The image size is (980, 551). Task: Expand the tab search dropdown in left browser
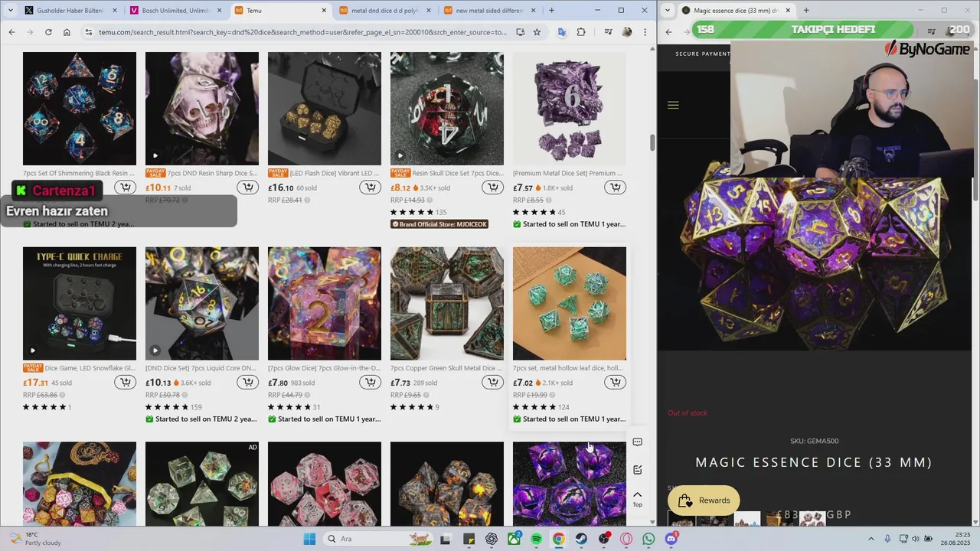pos(10,11)
